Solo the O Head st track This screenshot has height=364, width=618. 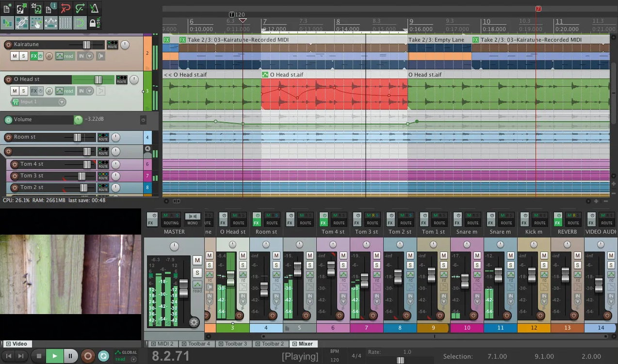coord(23,91)
